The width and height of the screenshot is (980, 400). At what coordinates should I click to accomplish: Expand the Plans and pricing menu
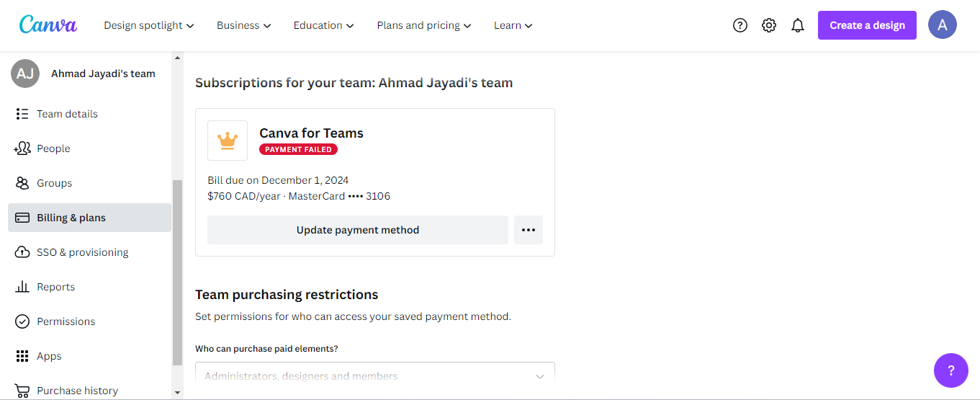[x=424, y=25]
